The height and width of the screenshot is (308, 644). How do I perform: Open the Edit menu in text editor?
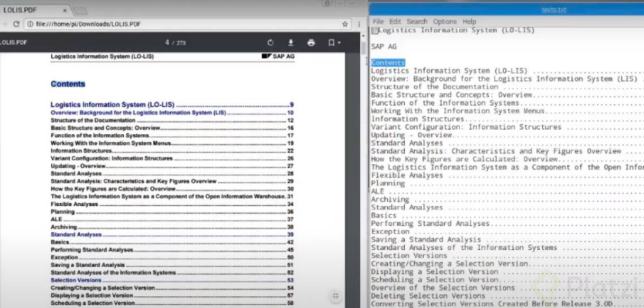pyautogui.click(x=395, y=21)
